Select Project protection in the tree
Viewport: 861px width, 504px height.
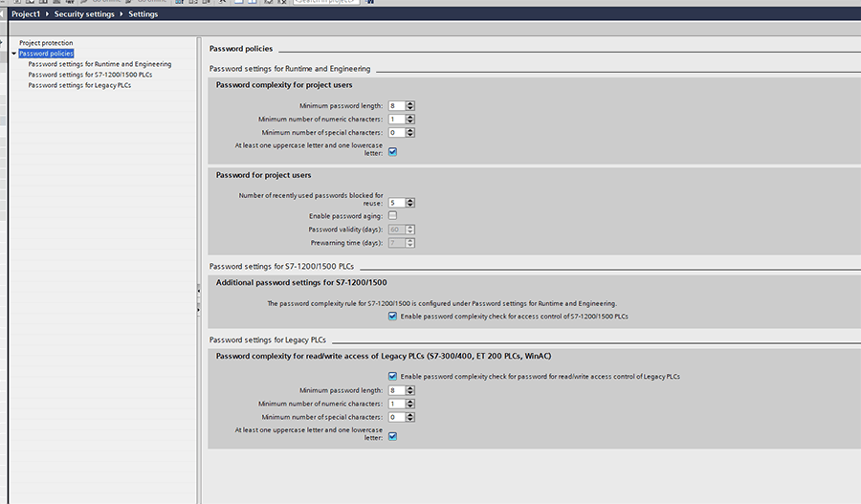click(x=46, y=43)
